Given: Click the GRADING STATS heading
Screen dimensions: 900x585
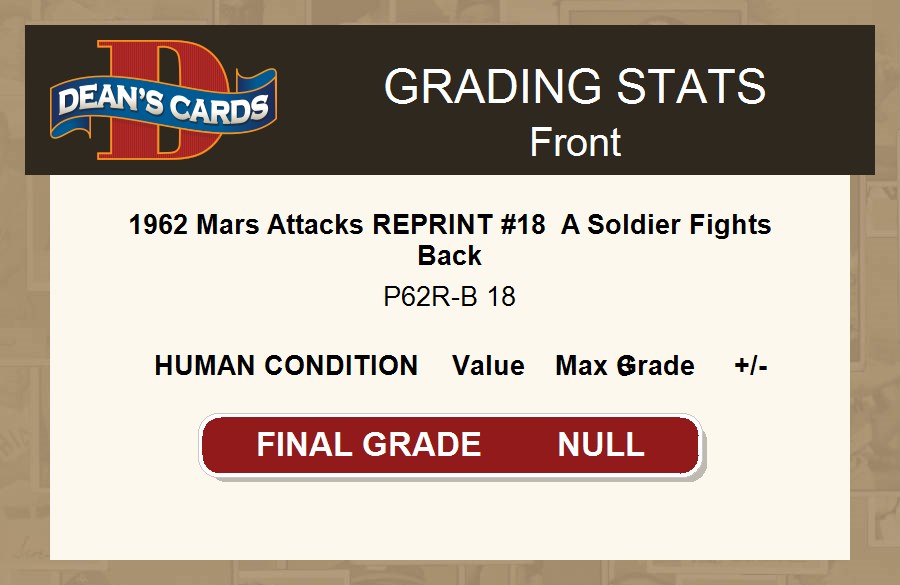Looking at the screenshot, I should [x=575, y=87].
